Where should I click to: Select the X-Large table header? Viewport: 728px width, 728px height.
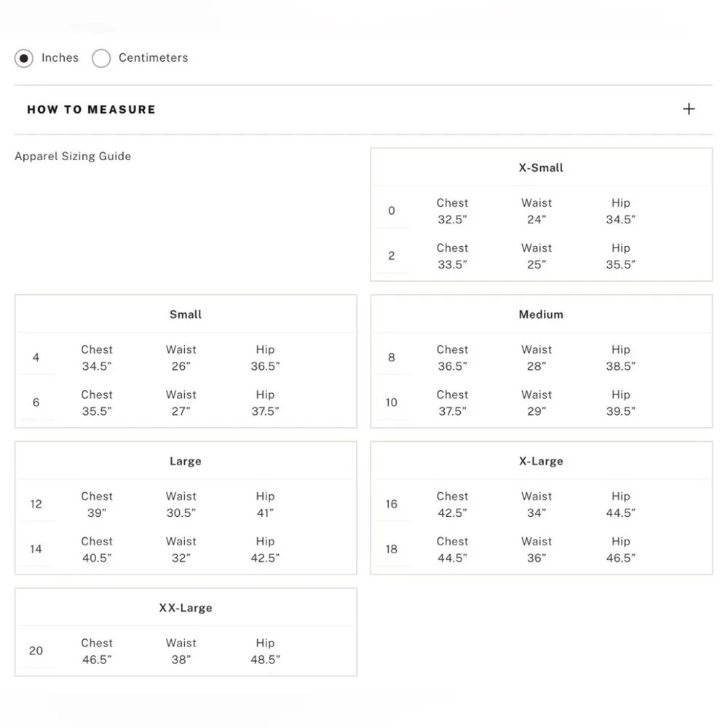click(x=541, y=462)
